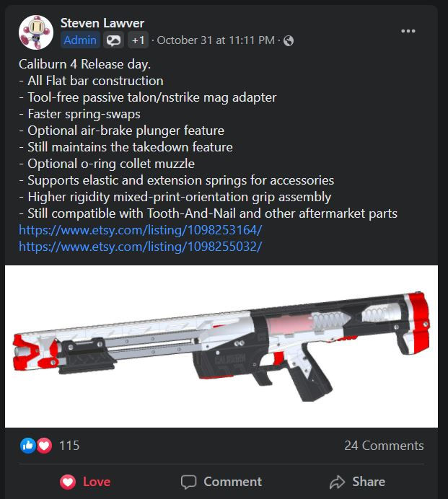Click the Comment button
The height and width of the screenshot is (499, 448).
click(221, 482)
